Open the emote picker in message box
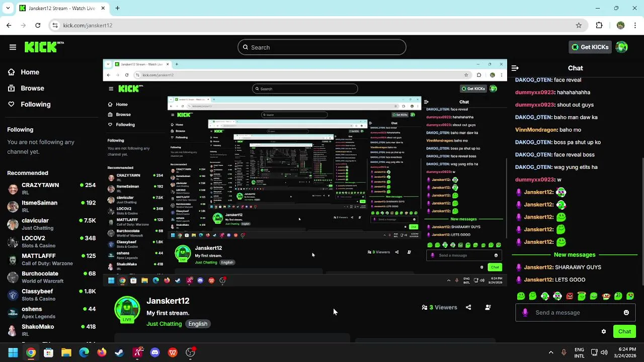Viewport: 644px width, 362px height. click(x=626, y=313)
